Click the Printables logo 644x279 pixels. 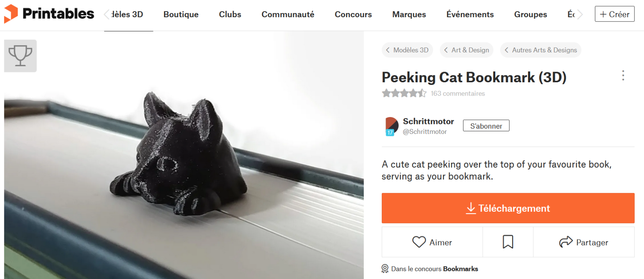coord(49,14)
